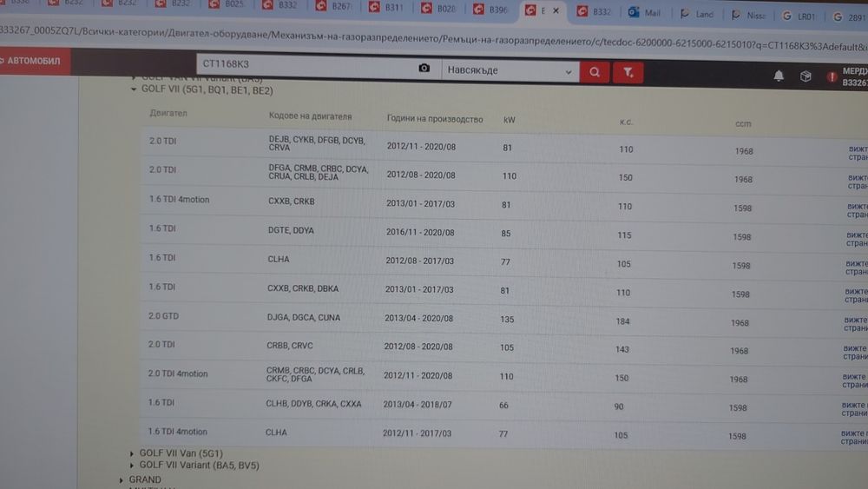Screen dimensions: 868x489
Task: Switch to the Niss tab
Action: pyautogui.click(x=749, y=16)
